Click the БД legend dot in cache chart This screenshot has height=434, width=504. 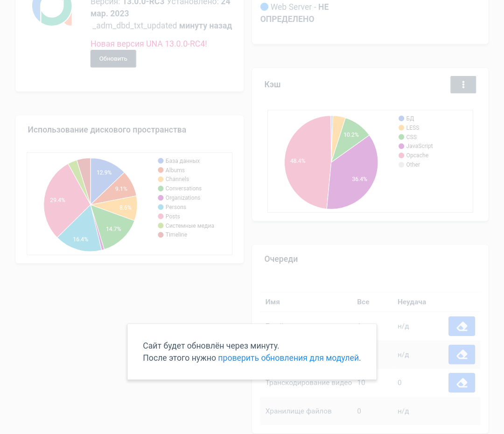401,119
